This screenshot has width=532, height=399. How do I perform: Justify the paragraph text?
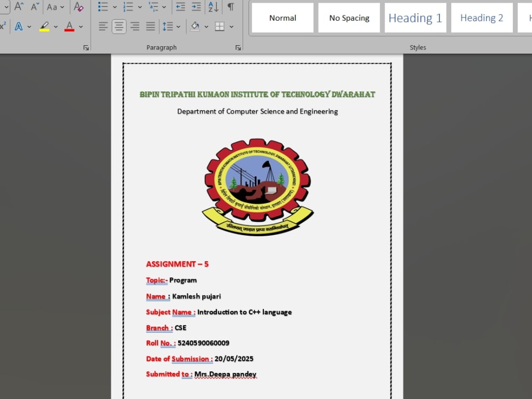[x=151, y=27]
